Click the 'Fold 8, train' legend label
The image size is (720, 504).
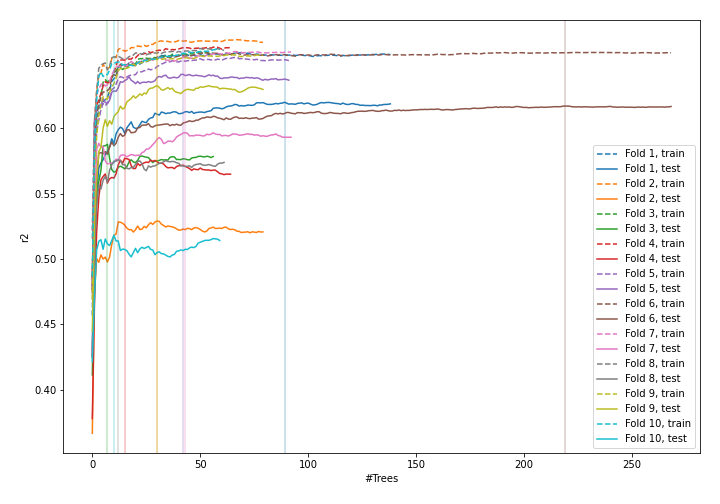654,364
